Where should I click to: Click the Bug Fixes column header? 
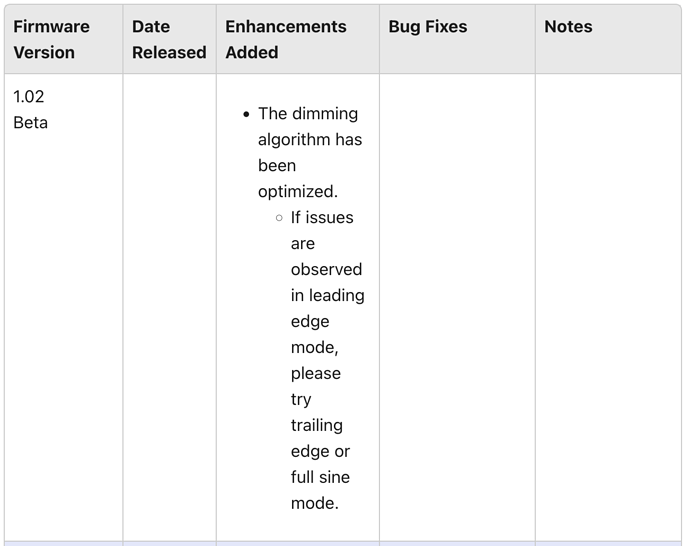427,27
